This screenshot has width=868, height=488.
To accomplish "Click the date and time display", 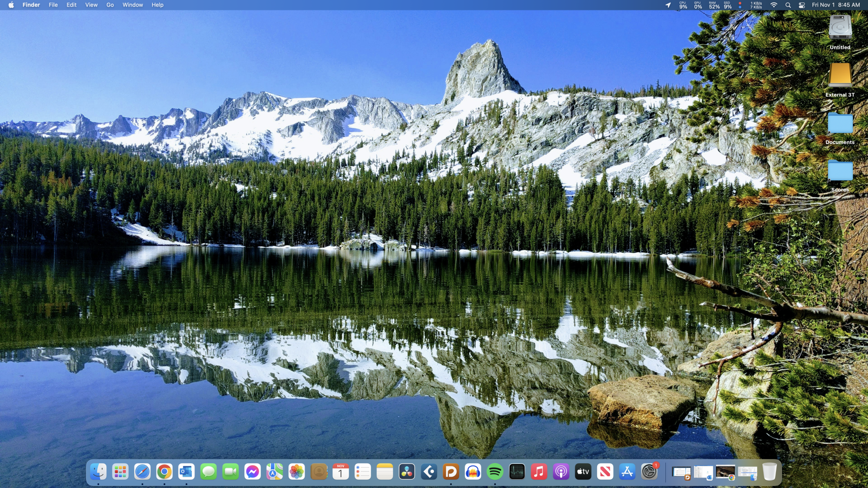I will pyautogui.click(x=835, y=5).
